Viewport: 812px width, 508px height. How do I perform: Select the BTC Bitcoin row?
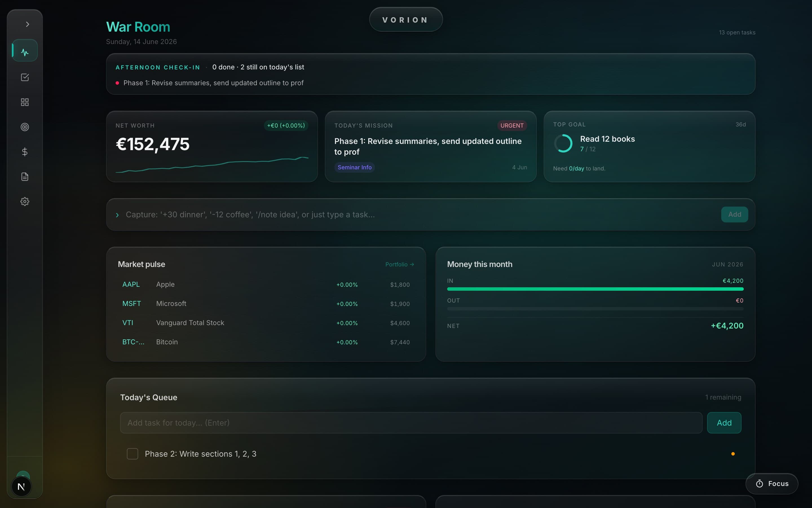pos(266,342)
